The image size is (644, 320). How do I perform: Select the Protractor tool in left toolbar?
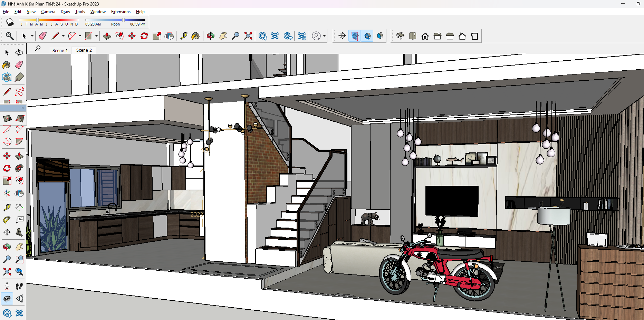tap(7, 220)
